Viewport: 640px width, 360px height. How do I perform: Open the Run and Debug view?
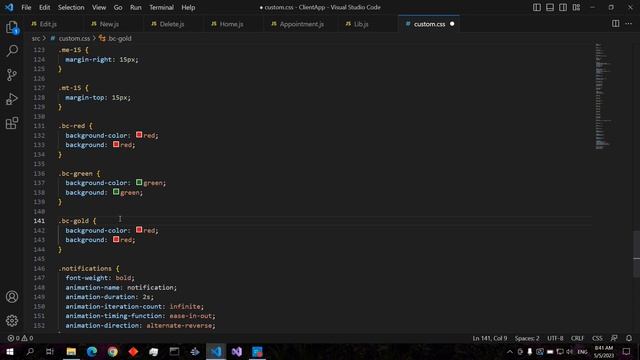12,99
